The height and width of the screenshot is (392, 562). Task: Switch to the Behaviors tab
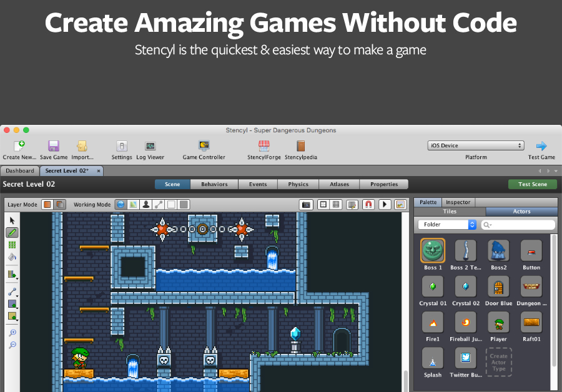click(214, 184)
